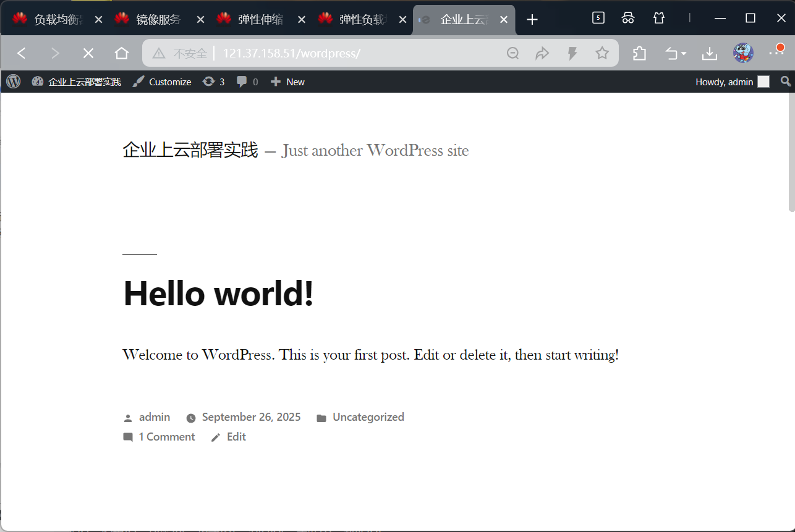Click the admin bar search icon
Screen dimensions: 795x532
[785, 82]
